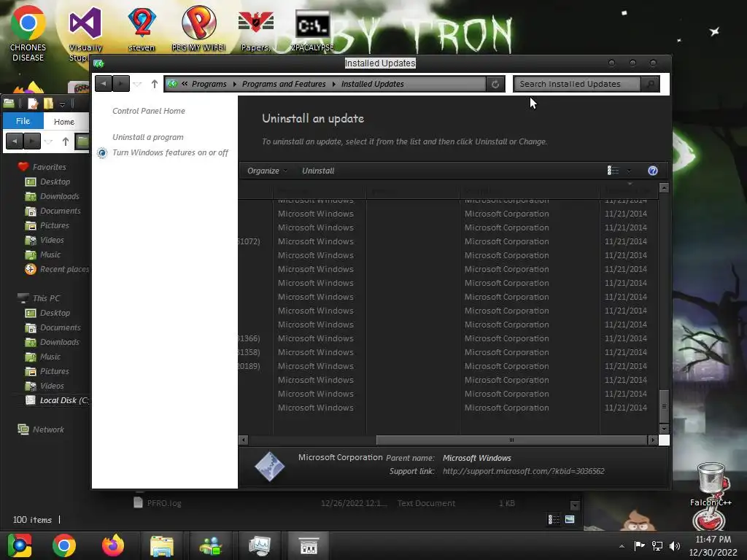Screen dimensions: 747x560
Task: Select Favorites in File Explorer navigation pane
Action: point(49,167)
